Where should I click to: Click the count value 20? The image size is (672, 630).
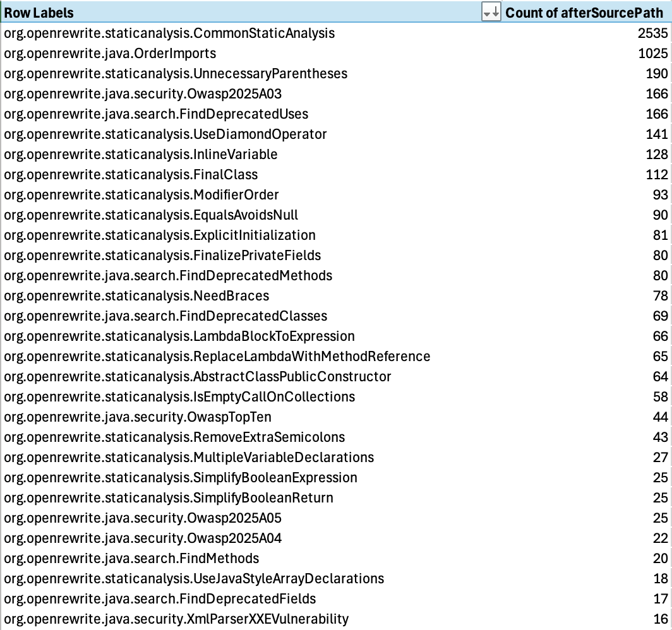tap(661, 558)
